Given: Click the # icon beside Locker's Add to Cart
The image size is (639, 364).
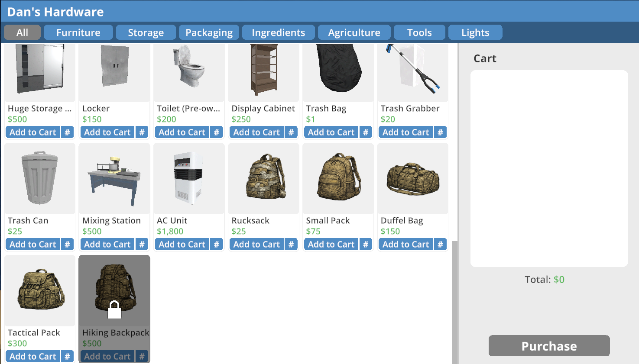Looking at the screenshot, I should [142, 132].
